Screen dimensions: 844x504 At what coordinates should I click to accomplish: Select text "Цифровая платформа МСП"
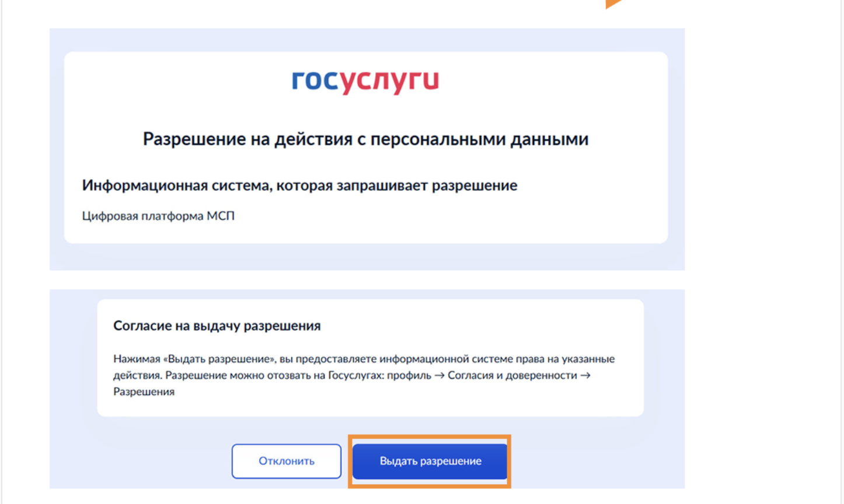(x=158, y=216)
